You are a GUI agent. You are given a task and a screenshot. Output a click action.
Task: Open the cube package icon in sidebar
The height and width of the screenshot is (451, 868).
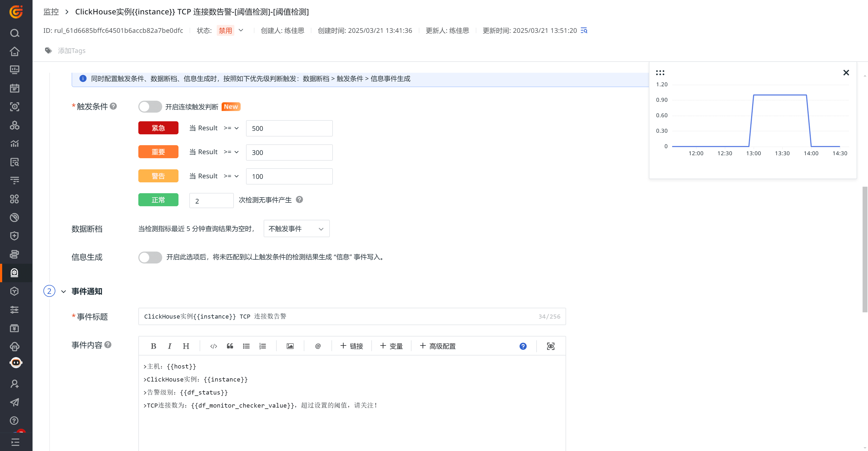[14, 291]
